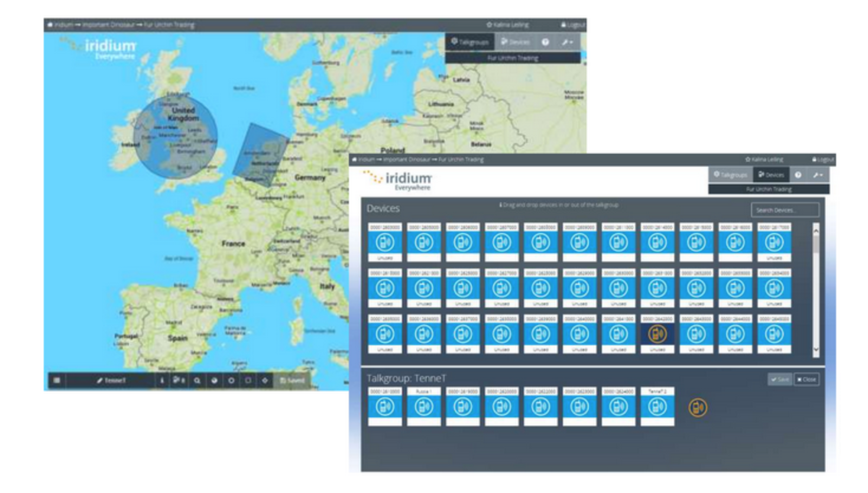The width and height of the screenshot is (868, 493).
Task: Select the pie-shaped tool in map toolbar
Action: 214,380
